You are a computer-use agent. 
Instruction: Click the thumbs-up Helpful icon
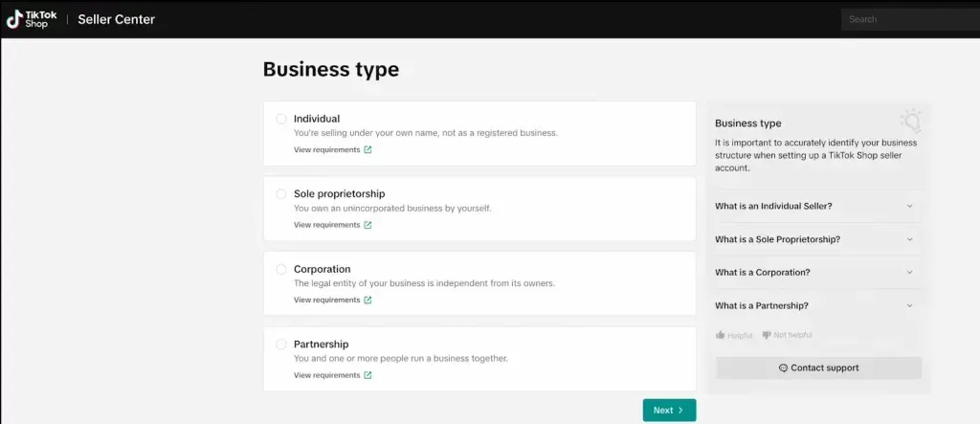coord(721,335)
